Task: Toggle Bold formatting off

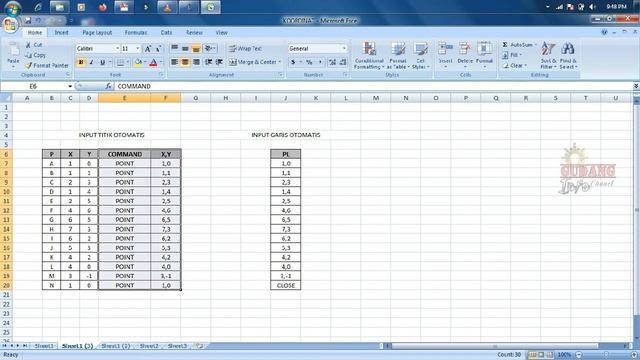Action: (81, 62)
